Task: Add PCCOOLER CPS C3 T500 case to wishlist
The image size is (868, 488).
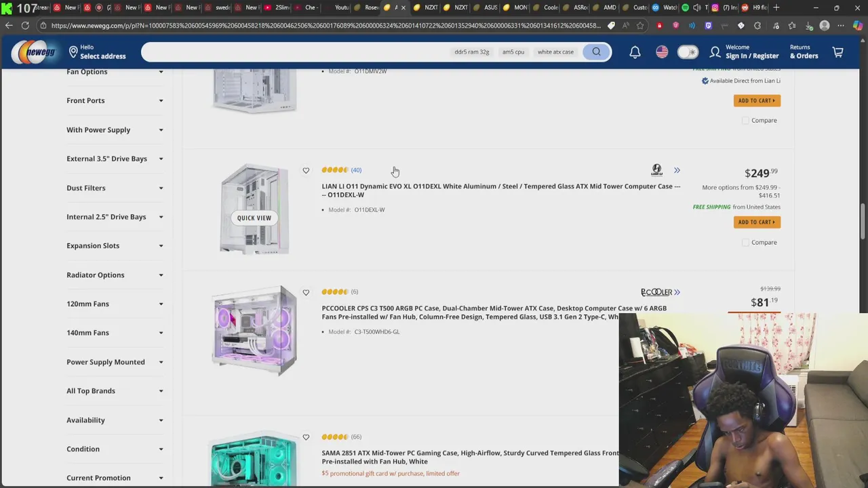Action: point(306,293)
